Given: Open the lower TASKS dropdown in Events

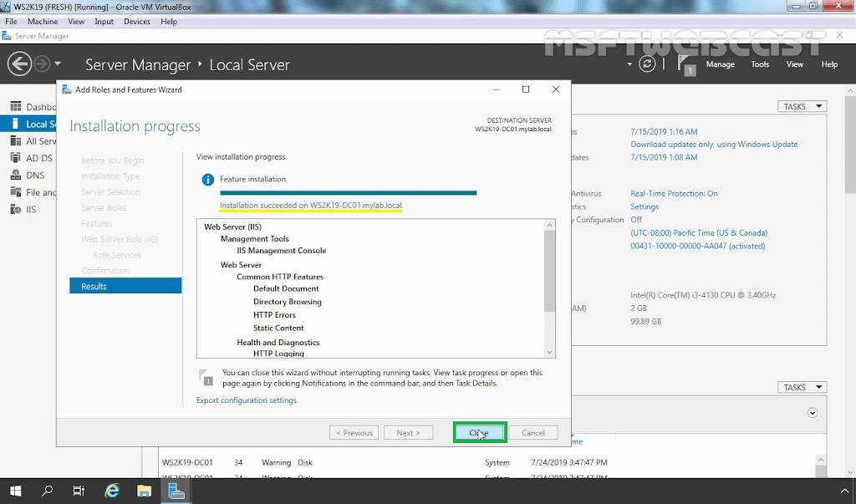Looking at the screenshot, I should [x=802, y=387].
